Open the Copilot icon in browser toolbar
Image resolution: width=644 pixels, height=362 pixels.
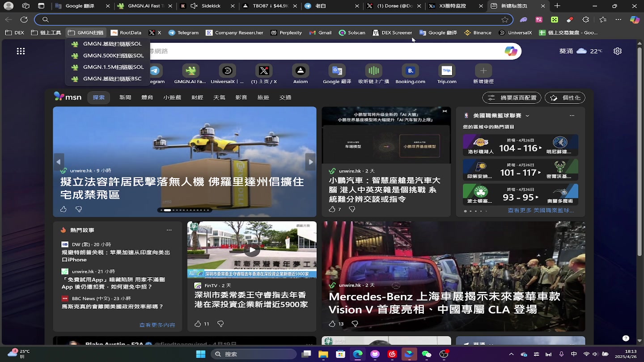tap(635, 19)
